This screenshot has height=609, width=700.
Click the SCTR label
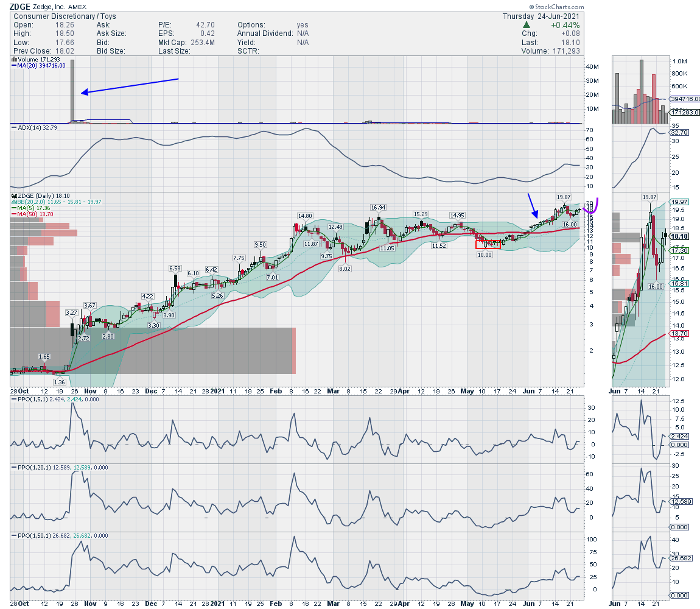click(x=248, y=51)
